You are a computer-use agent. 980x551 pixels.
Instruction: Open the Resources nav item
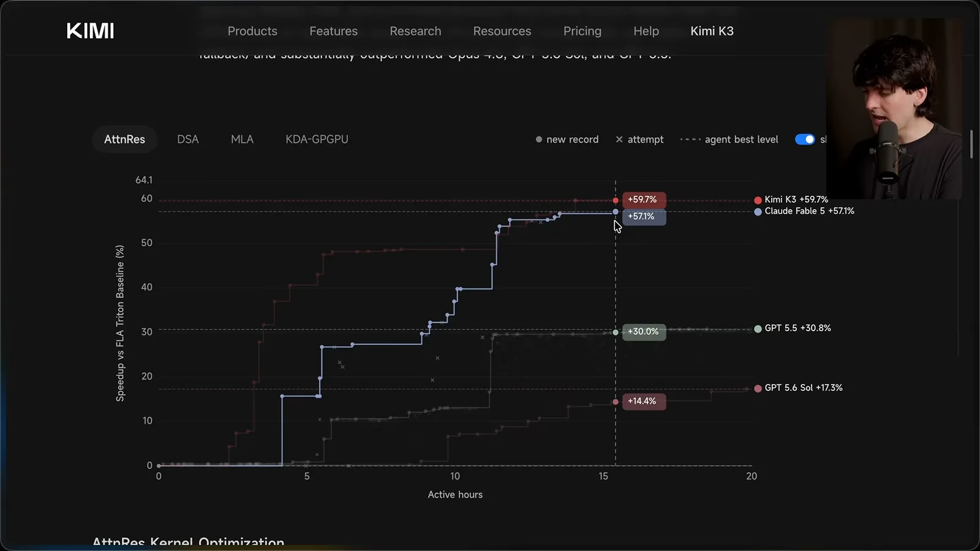502,31
